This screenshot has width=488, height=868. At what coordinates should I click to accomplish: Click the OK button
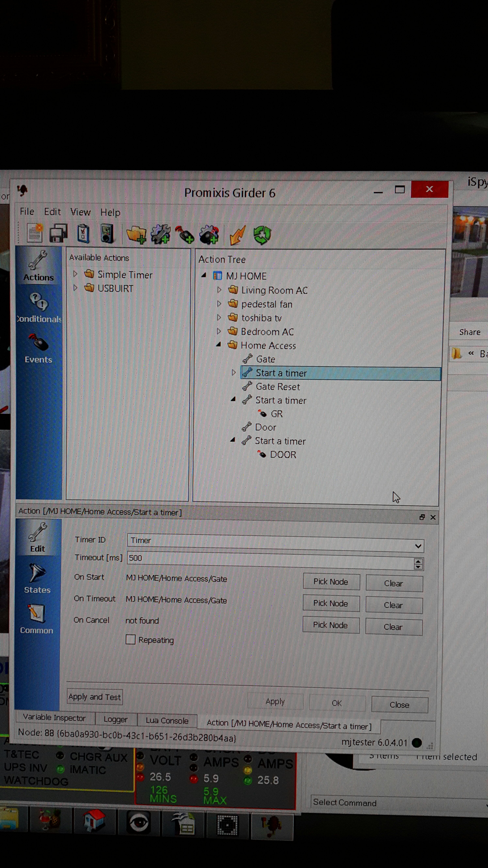(337, 703)
